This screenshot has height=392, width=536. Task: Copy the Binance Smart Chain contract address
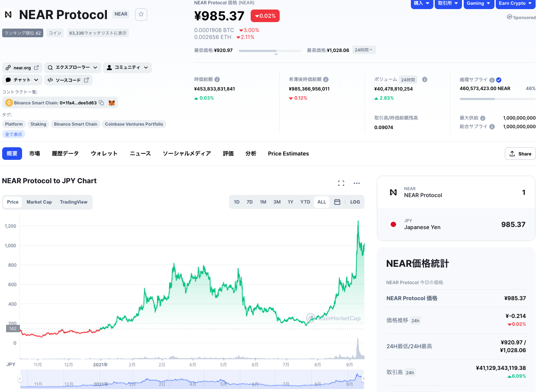(101, 103)
